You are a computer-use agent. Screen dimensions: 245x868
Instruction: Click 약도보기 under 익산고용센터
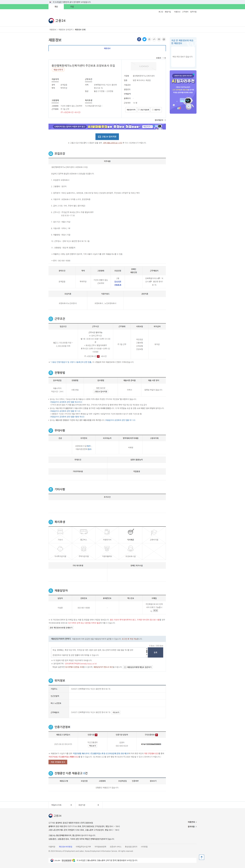tap(92, 746)
